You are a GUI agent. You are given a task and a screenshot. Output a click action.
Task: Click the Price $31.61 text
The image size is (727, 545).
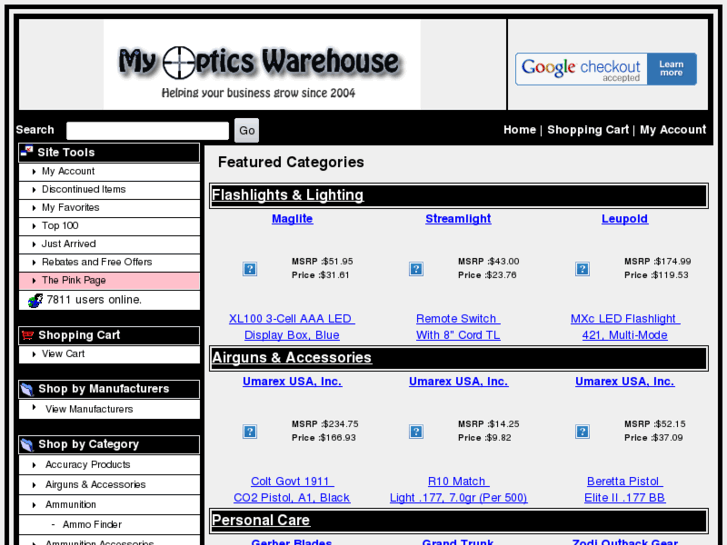(320, 275)
